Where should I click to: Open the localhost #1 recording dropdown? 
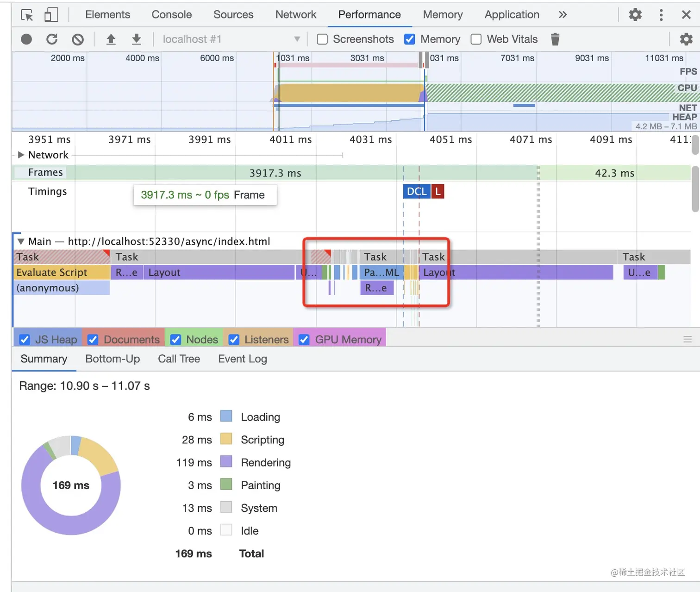231,39
